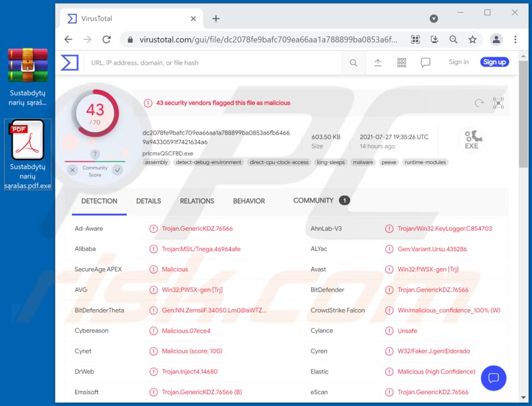This screenshot has height=406, width=532.
Task: Open Chrome three-dot menu
Action: (515, 39)
